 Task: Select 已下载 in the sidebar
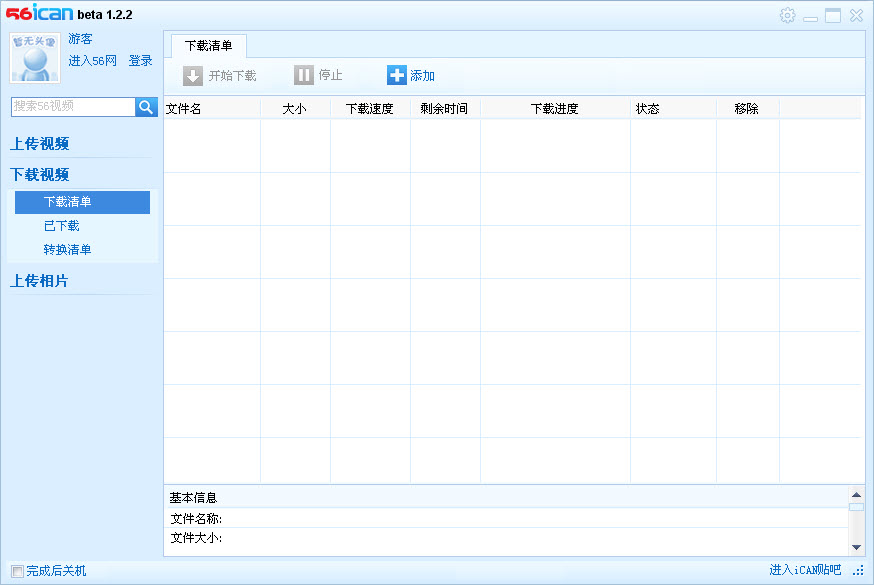click(61, 226)
